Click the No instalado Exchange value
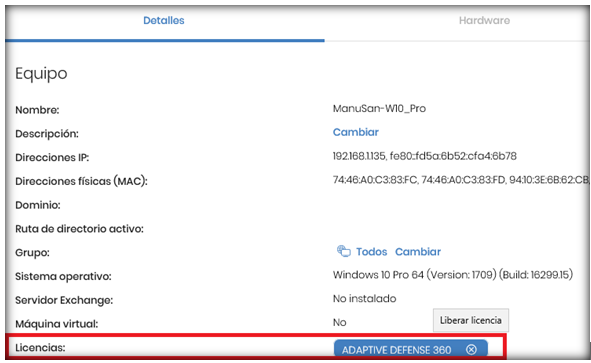Image resolution: width=591 pixels, height=363 pixels. (364, 299)
